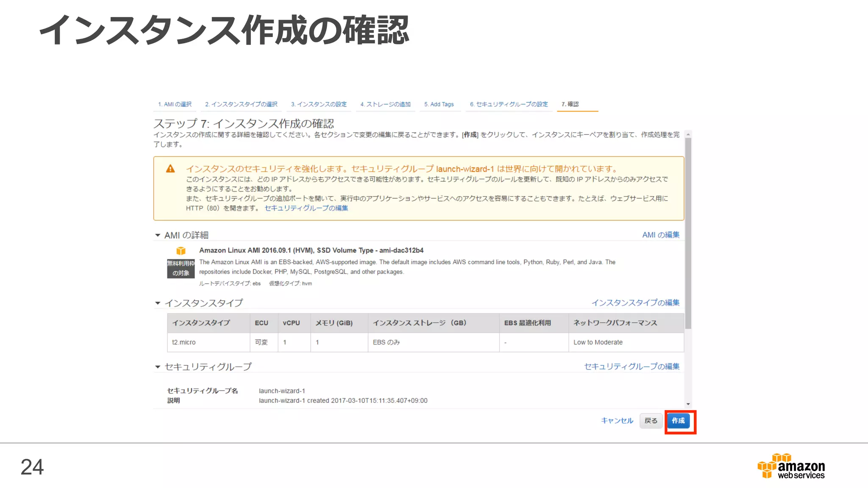
Task: Click the scrollbar down arrow
Action: tap(688, 404)
